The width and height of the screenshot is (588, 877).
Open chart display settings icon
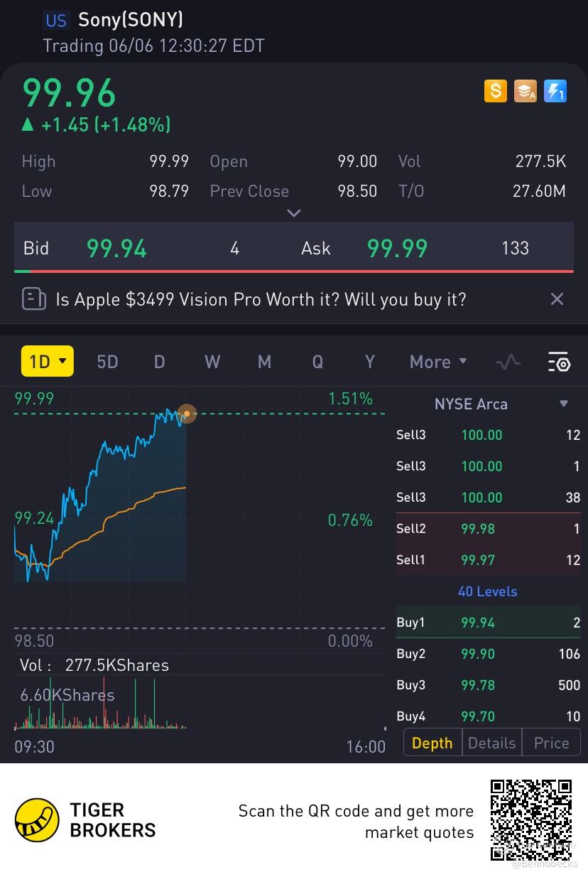(x=559, y=362)
